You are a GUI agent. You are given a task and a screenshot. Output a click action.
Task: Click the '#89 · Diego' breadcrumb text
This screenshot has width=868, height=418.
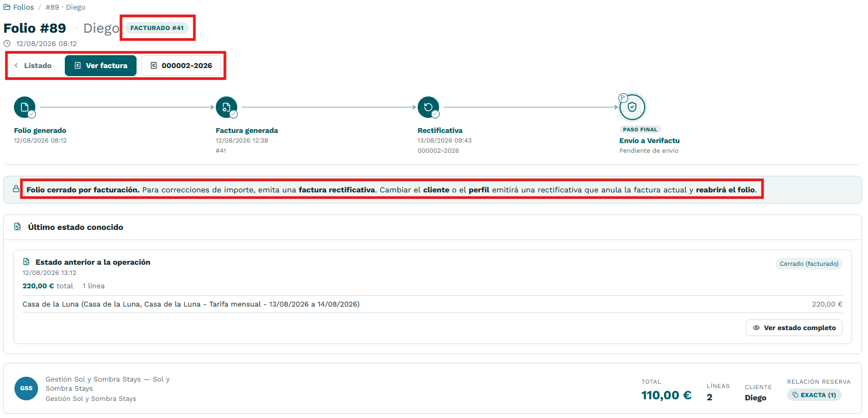click(65, 7)
